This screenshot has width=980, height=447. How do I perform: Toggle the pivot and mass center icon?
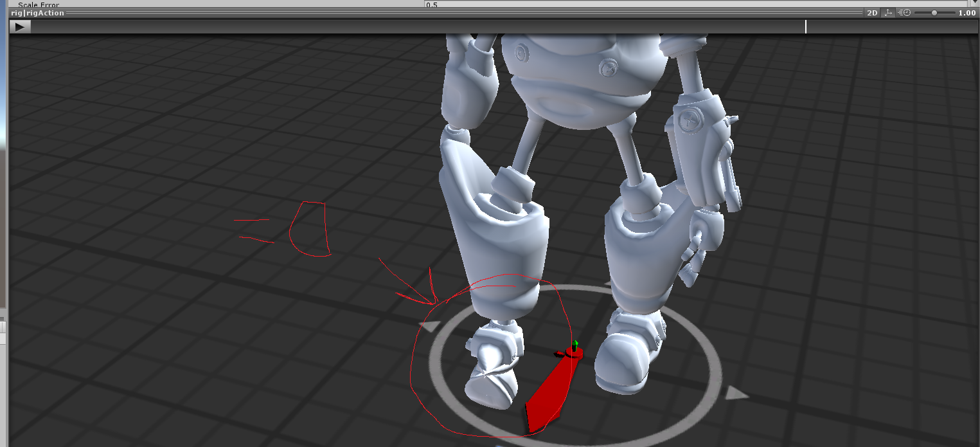[888, 13]
